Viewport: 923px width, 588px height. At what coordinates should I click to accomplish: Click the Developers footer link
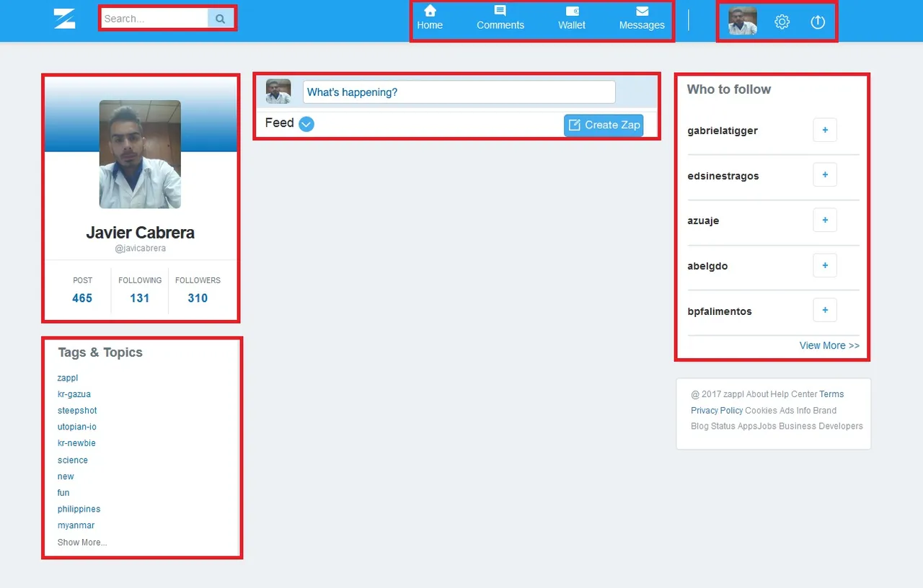pyautogui.click(x=840, y=427)
